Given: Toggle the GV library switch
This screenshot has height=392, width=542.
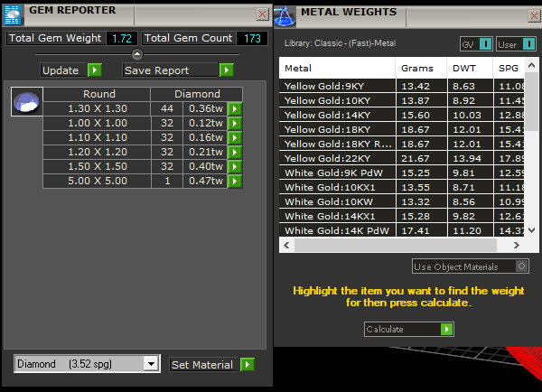Looking at the screenshot, I should [x=485, y=44].
